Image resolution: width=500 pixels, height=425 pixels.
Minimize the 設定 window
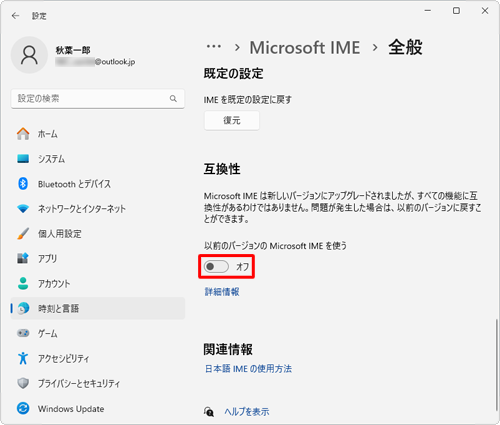[428, 11]
